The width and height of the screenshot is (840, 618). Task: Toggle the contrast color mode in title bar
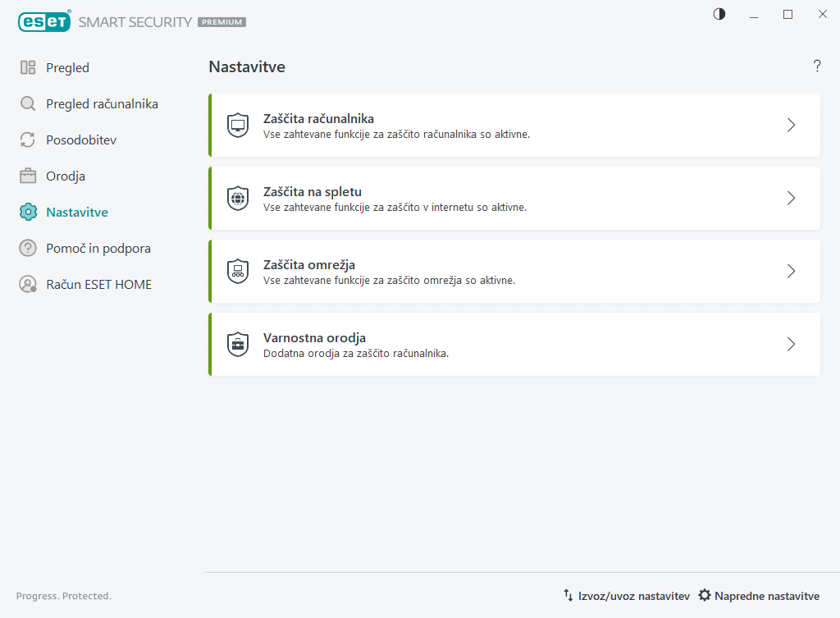(719, 14)
